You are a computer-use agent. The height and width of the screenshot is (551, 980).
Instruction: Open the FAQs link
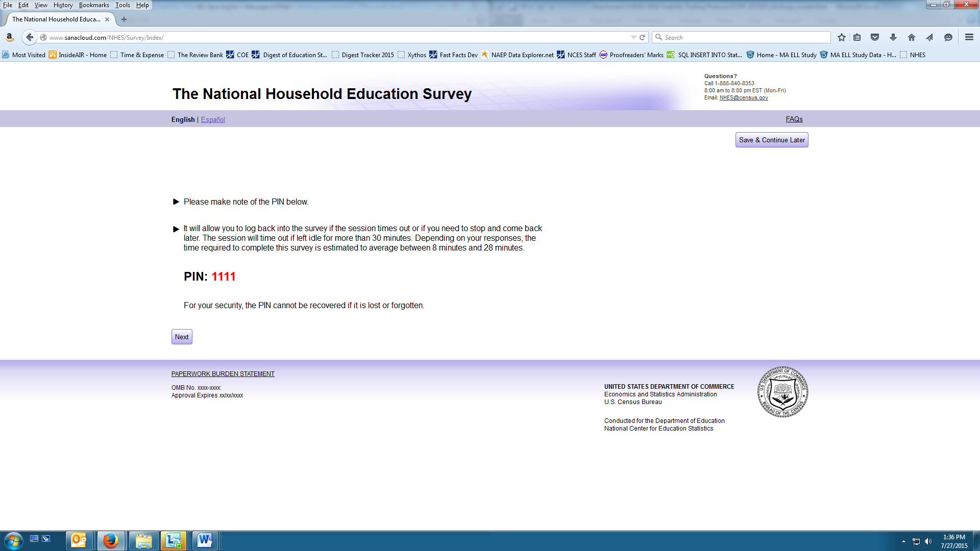(794, 119)
